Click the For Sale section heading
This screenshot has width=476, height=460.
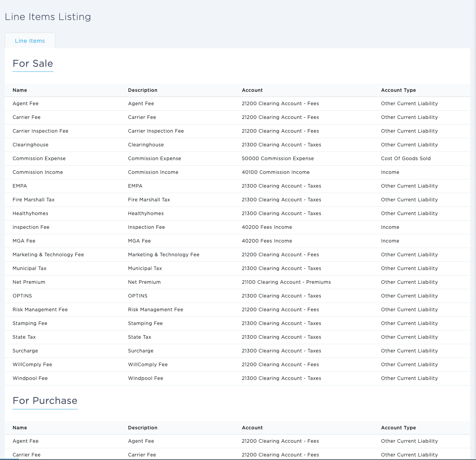pos(33,64)
